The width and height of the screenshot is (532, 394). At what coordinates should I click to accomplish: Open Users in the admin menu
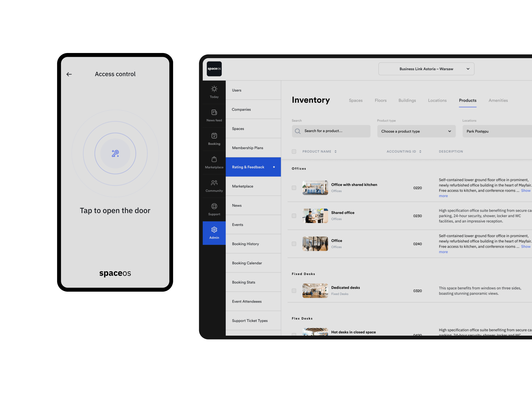click(x=253, y=90)
